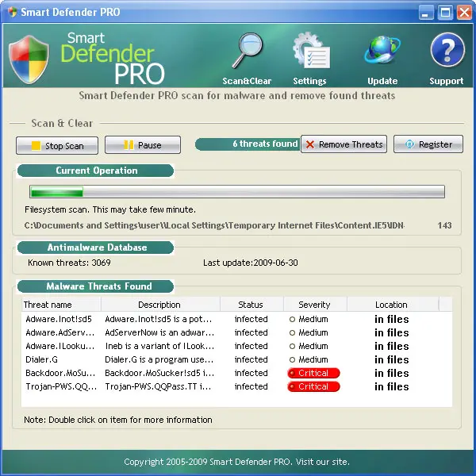Click the Scan&Clear tab label

[x=247, y=81]
